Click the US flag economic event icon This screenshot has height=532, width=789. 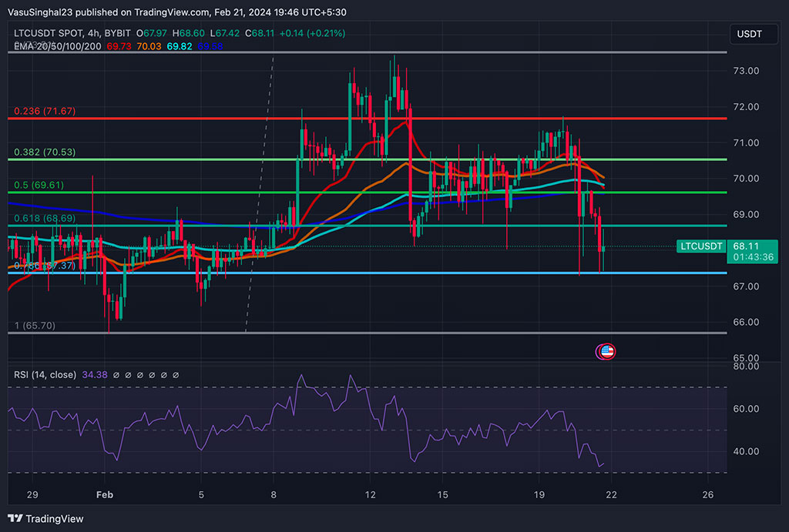(x=606, y=352)
